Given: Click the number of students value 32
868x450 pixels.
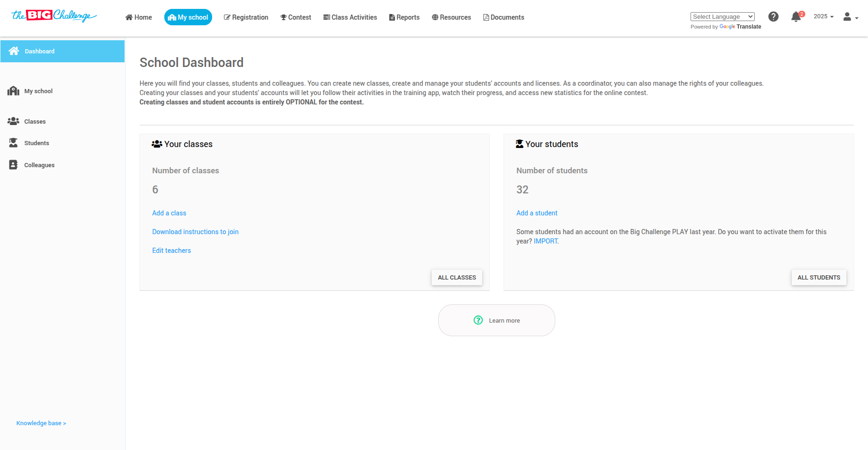Looking at the screenshot, I should click(522, 190).
